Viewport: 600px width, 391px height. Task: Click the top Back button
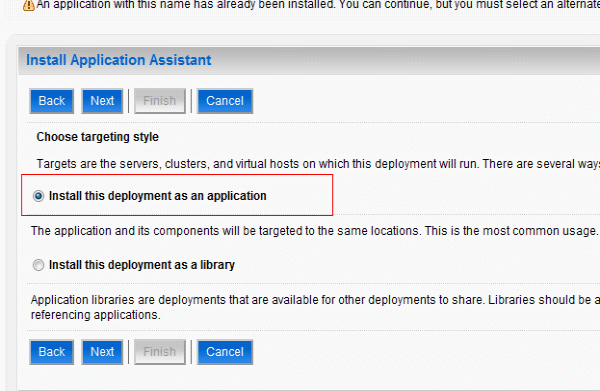point(52,101)
